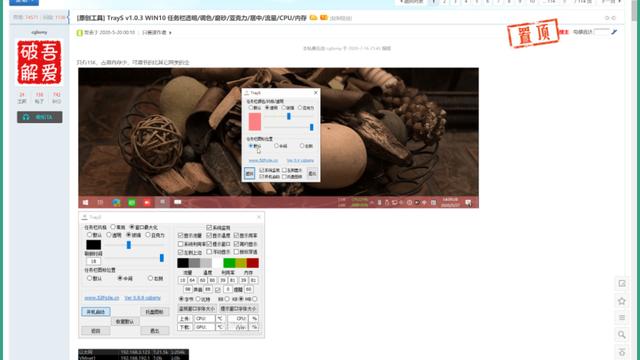Image resolution: width=640 pixels, height=360 pixels.
Task: Expand the tray overflow chevron in pictured taskbar
Action: [x=372, y=202]
